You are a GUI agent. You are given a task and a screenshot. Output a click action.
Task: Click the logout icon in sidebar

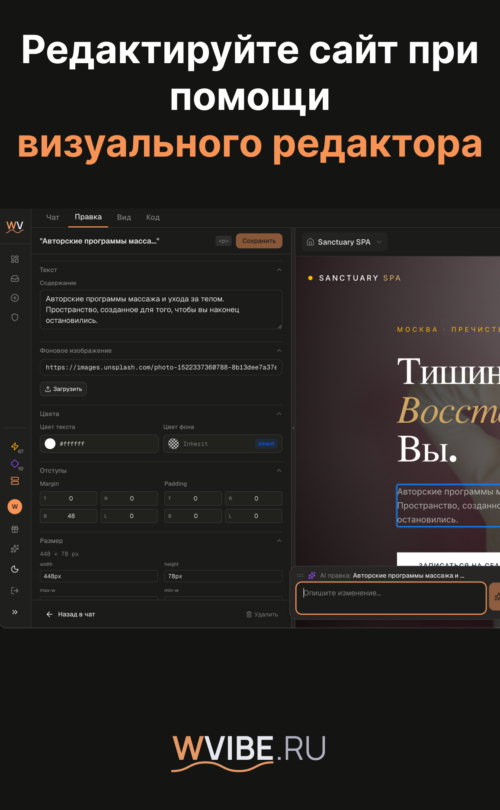point(14,590)
